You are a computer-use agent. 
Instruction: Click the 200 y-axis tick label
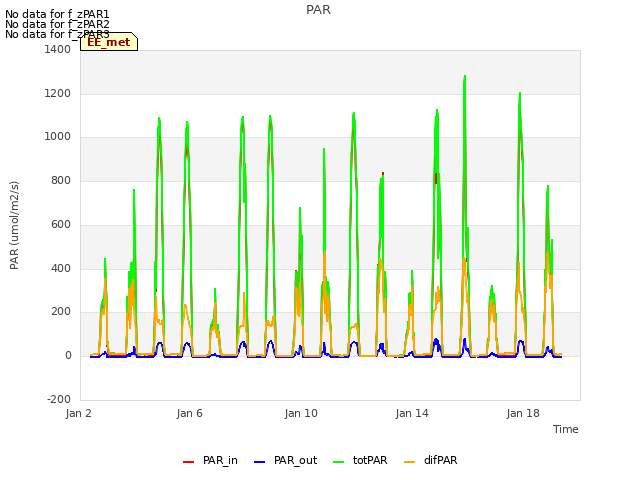click(61, 312)
